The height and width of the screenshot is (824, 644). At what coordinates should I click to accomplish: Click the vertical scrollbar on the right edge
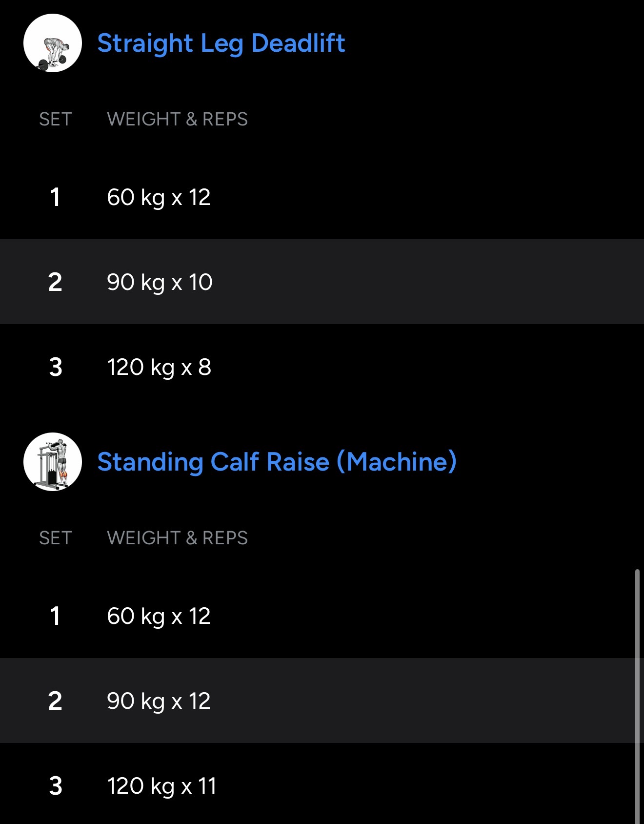[637, 693]
